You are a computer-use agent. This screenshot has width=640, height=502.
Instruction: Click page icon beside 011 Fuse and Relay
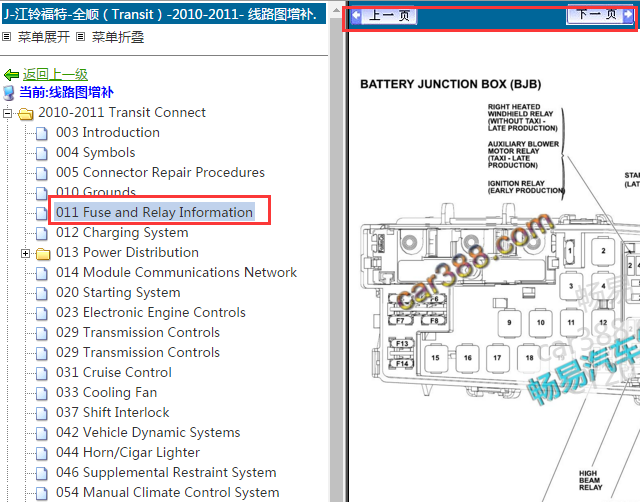41,213
